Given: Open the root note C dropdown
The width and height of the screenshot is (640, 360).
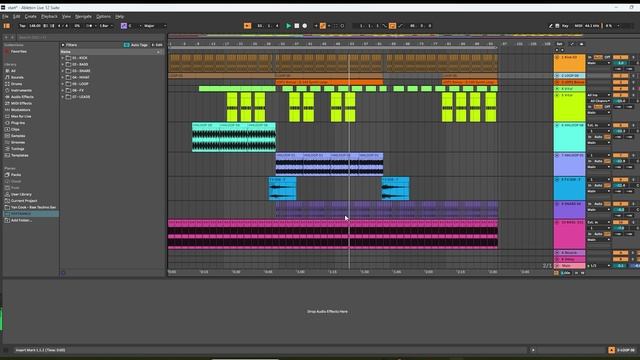Looking at the screenshot, I should (x=135, y=26).
